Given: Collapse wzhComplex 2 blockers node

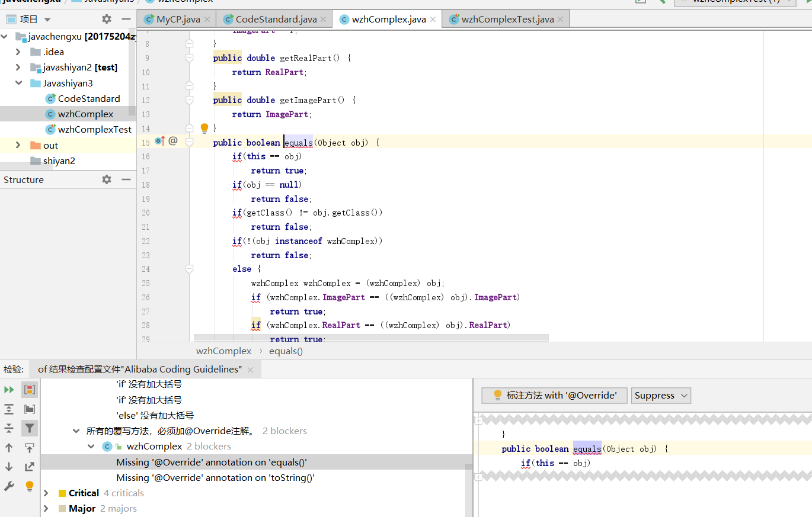Looking at the screenshot, I should click(91, 447).
